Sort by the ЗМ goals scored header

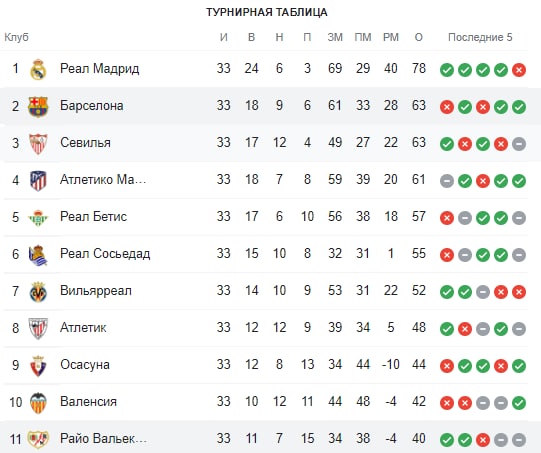point(335,37)
